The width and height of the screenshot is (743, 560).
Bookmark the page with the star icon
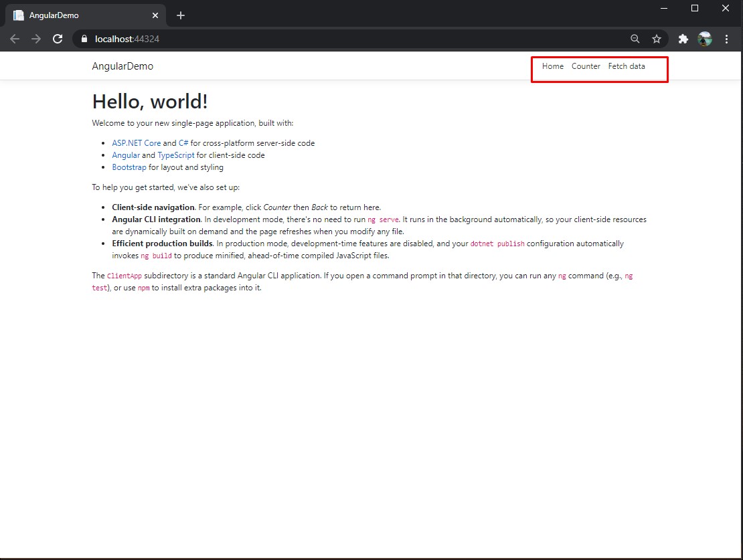tap(657, 39)
